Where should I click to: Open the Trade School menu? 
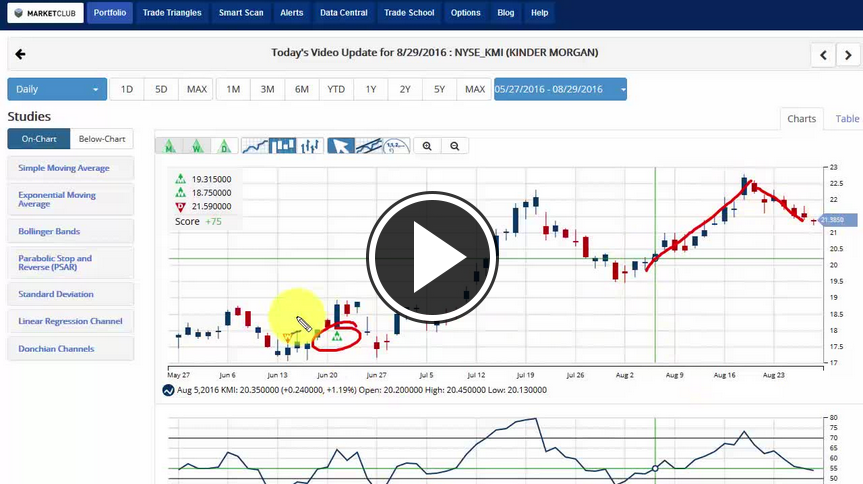tap(409, 13)
